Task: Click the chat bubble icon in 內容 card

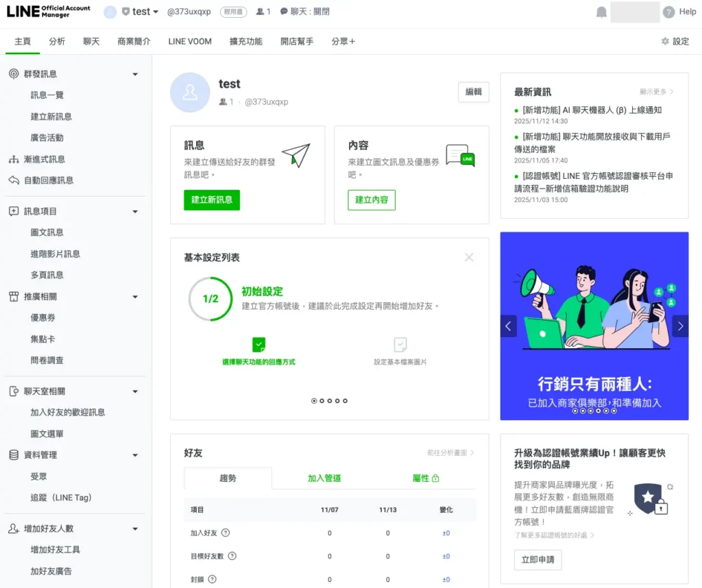Action: tap(460, 156)
